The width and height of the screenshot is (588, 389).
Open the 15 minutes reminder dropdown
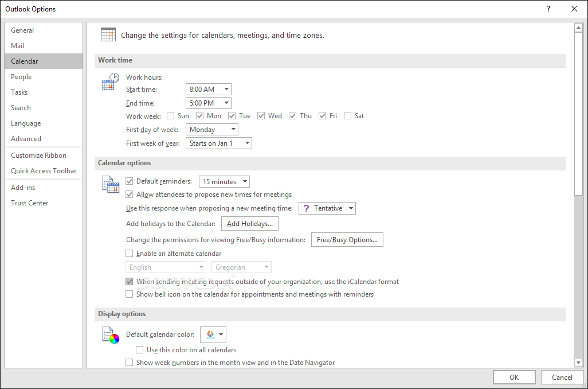tap(224, 182)
